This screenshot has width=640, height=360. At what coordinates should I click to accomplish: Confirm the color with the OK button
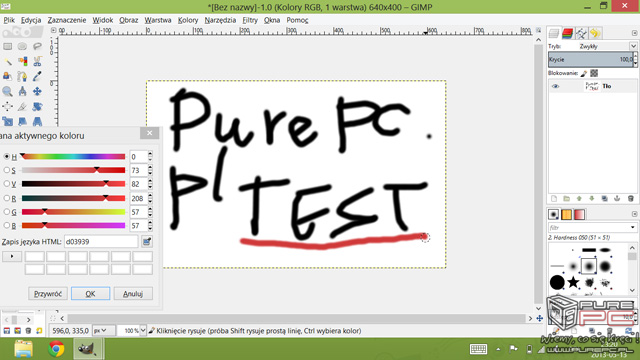click(90, 293)
